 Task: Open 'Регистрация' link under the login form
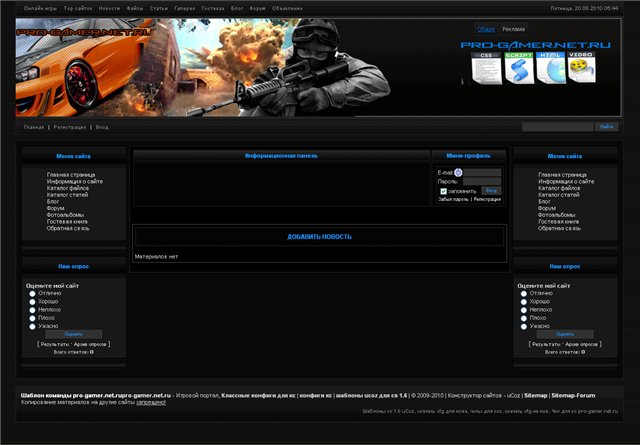click(x=487, y=199)
